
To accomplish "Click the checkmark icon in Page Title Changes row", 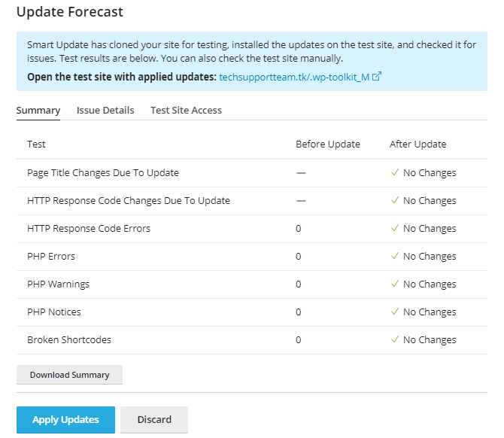I will point(394,172).
